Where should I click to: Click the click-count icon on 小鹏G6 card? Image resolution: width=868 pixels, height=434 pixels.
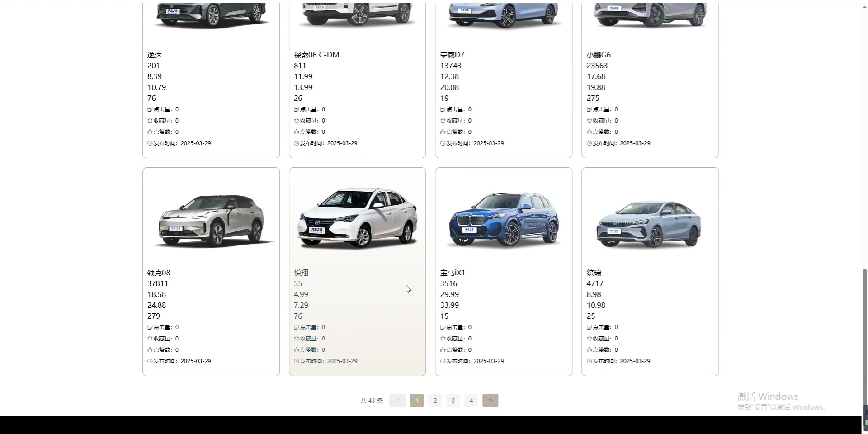click(x=590, y=109)
